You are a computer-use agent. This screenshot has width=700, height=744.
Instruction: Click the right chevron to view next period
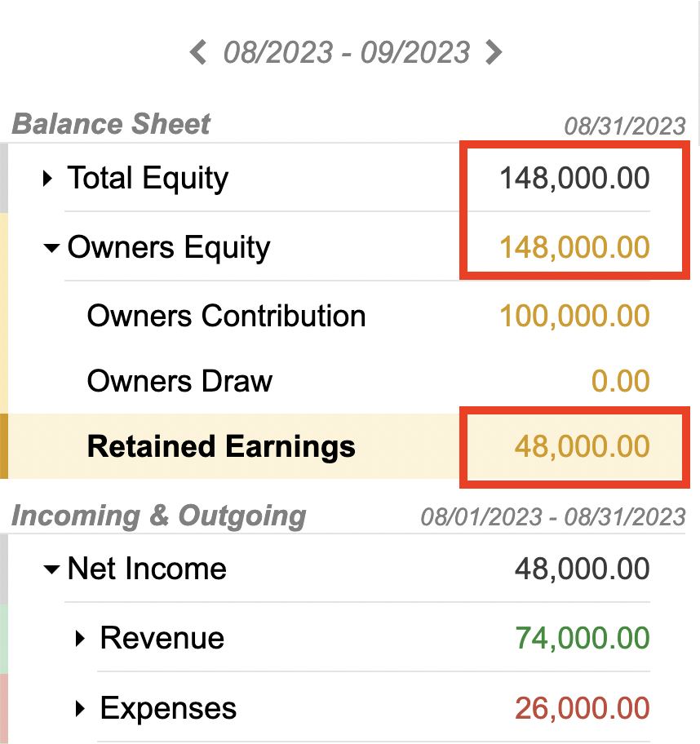click(494, 52)
